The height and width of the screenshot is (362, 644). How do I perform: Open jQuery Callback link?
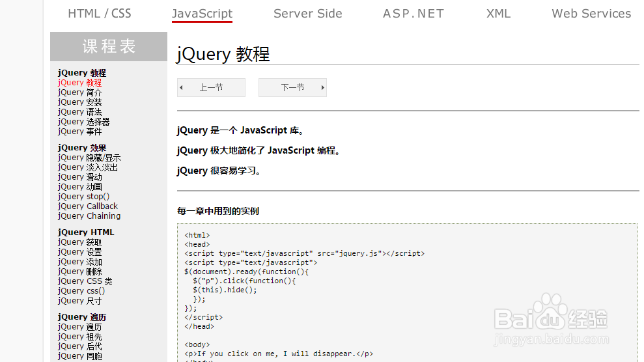(x=88, y=206)
